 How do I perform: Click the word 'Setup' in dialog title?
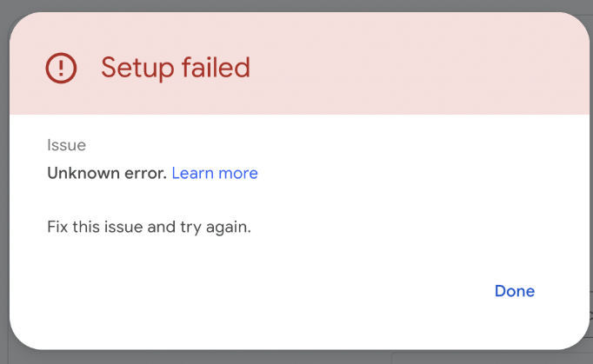coord(137,69)
